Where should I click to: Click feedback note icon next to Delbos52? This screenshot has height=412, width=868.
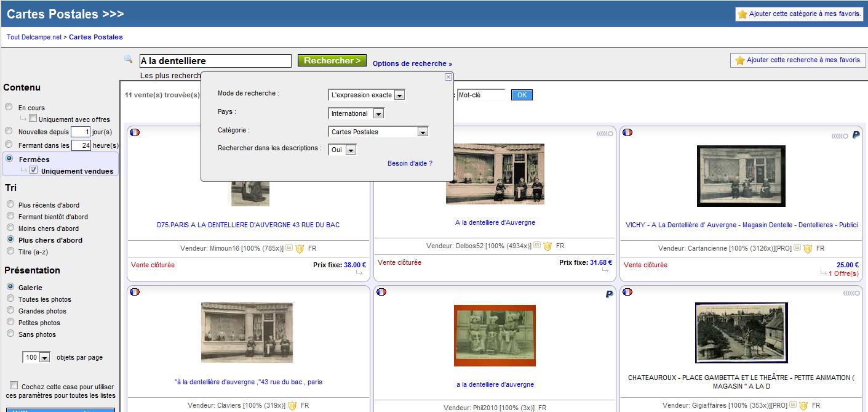click(x=537, y=246)
